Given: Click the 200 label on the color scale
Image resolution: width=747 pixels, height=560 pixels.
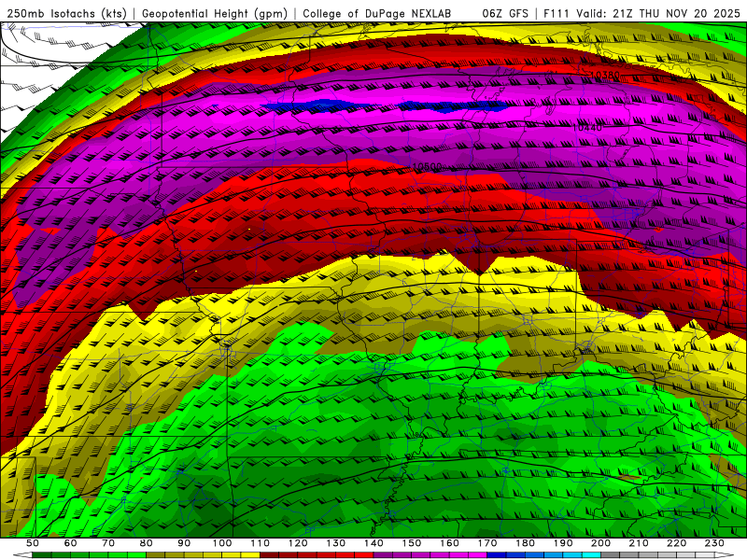Looking at the screenshot, I should [x=600, y=543].
